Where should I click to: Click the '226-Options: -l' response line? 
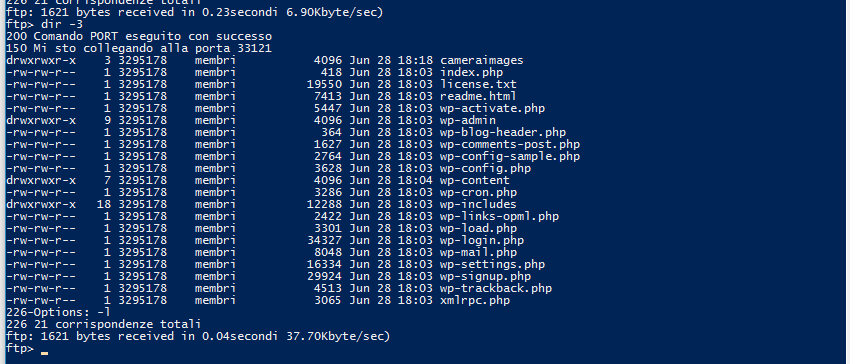(58, 312)
